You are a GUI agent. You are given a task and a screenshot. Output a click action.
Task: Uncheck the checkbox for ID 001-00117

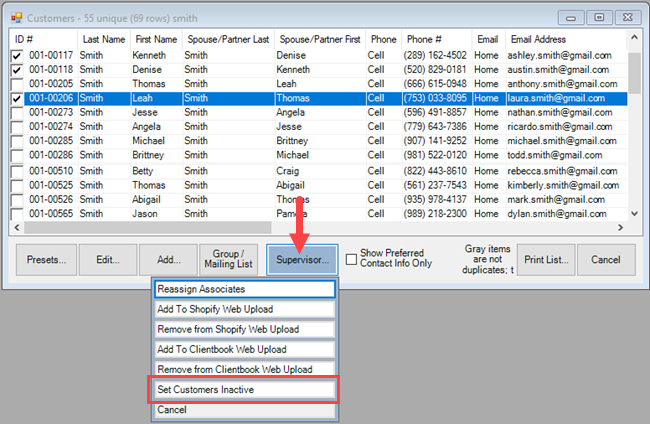coord(16,56)
